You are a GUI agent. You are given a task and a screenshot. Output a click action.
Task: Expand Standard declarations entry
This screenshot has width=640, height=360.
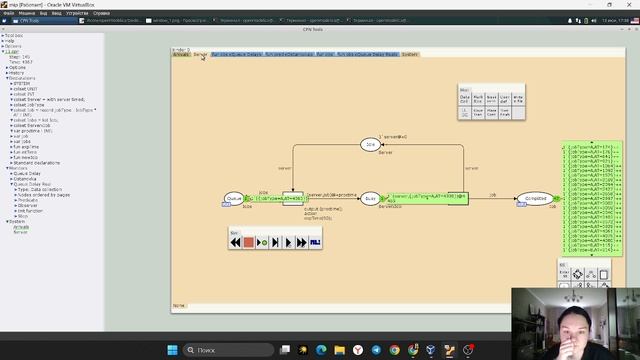[11, 163]
